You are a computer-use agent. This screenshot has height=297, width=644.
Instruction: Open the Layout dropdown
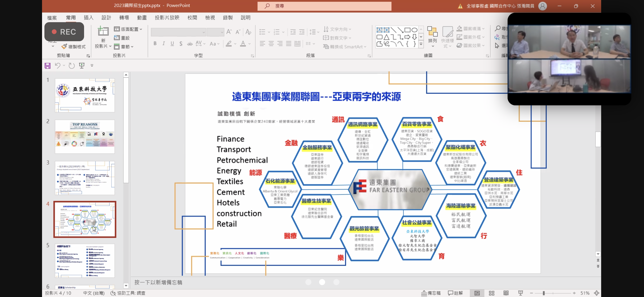128,29
